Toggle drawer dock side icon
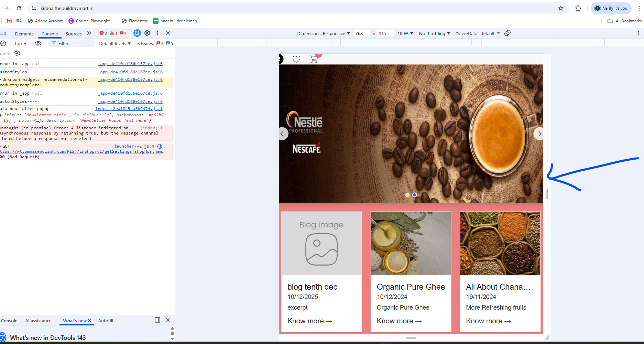 pyautogui.click(x=157, y=320)
